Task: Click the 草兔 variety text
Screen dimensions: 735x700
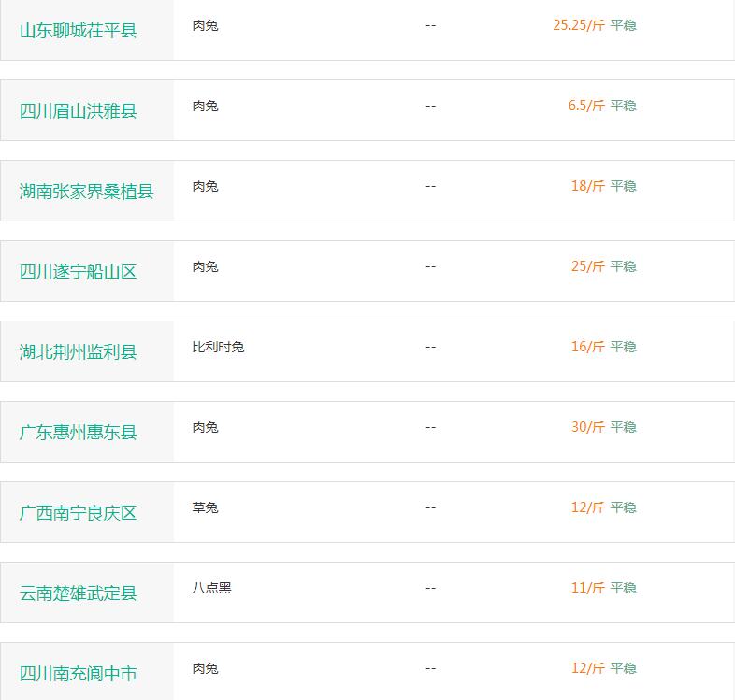Action: [205, 507]
